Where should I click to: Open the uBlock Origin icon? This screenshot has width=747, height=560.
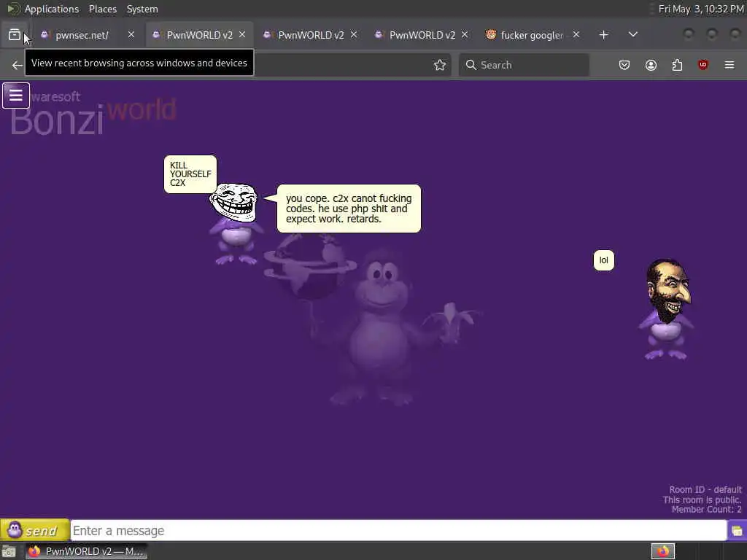[x=703, y=65]
